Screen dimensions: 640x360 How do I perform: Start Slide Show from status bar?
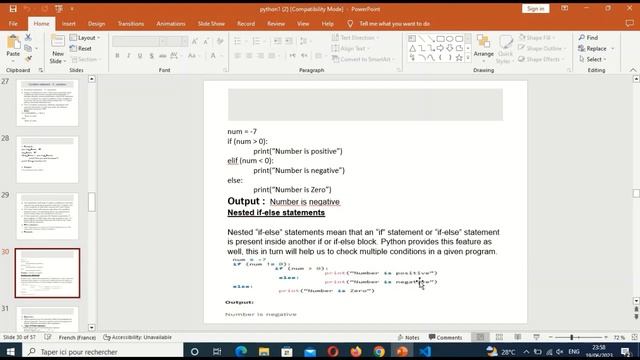536,337
